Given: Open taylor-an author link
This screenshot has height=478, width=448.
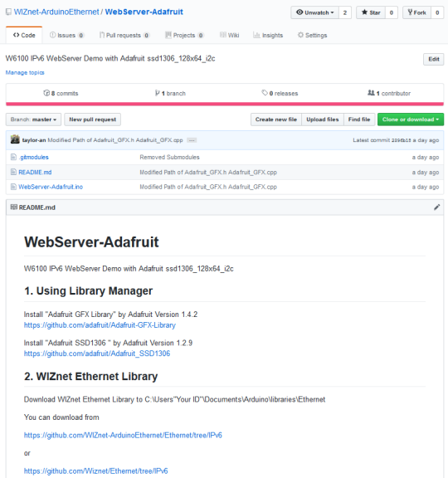Looking at the screenshot, I should click(x=34, y=140).
